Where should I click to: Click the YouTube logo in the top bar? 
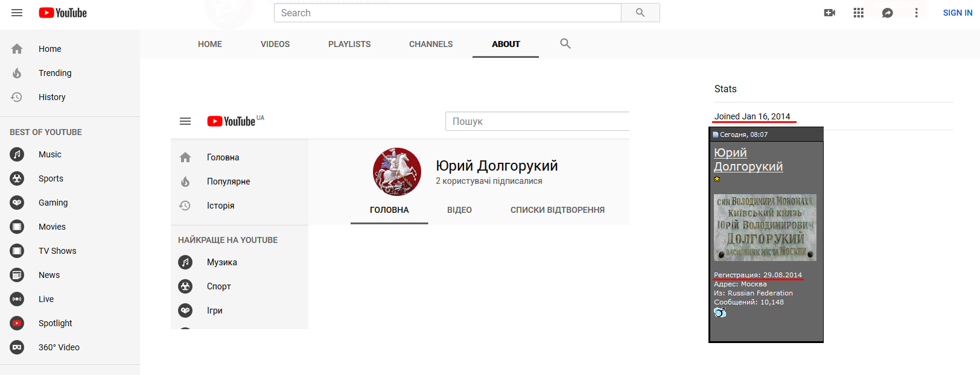(x=63, y=13)
